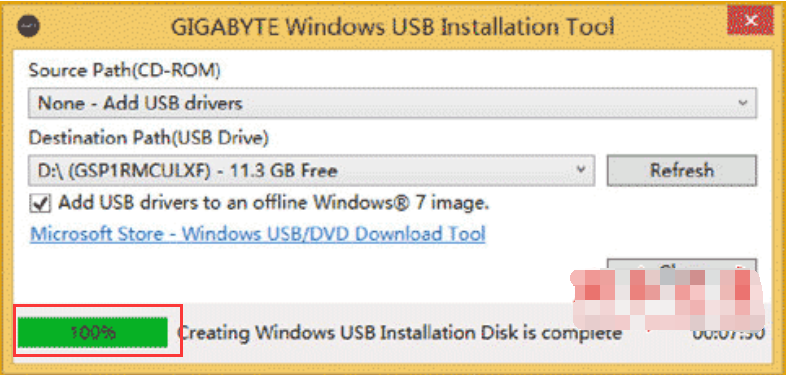Screen dimensions: 787x375
Task: Click the GIGABYTE app icon in title bar
Action: pyautogui.click(x=28, y=26)
